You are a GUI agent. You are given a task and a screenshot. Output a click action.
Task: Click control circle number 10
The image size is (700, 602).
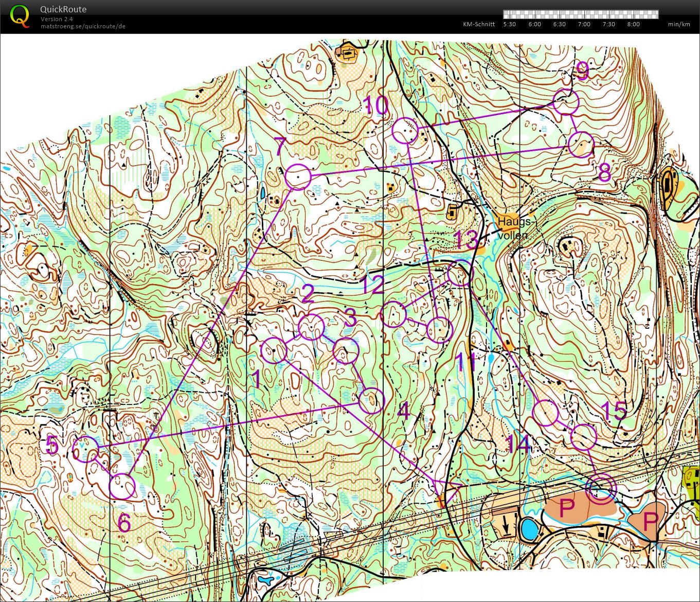pos(405,130)
